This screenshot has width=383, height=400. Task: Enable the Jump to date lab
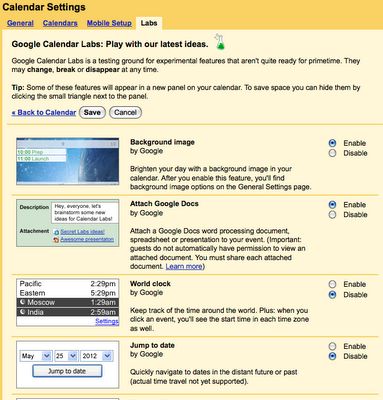pos(332,346)
